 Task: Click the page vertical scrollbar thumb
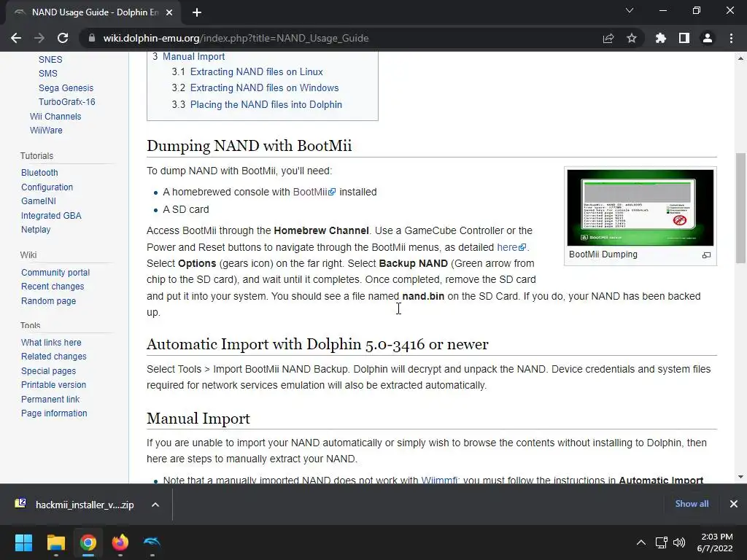coord(740,208)
